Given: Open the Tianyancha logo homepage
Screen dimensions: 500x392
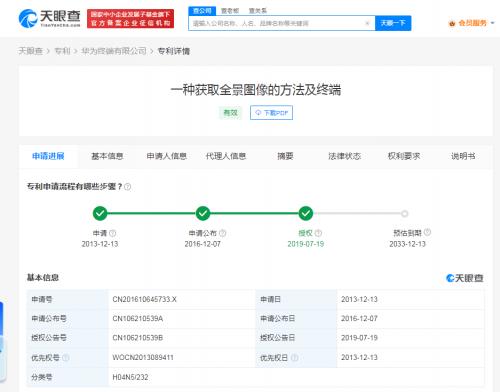Looking at the screenshot, I should (x=49, y=18).
